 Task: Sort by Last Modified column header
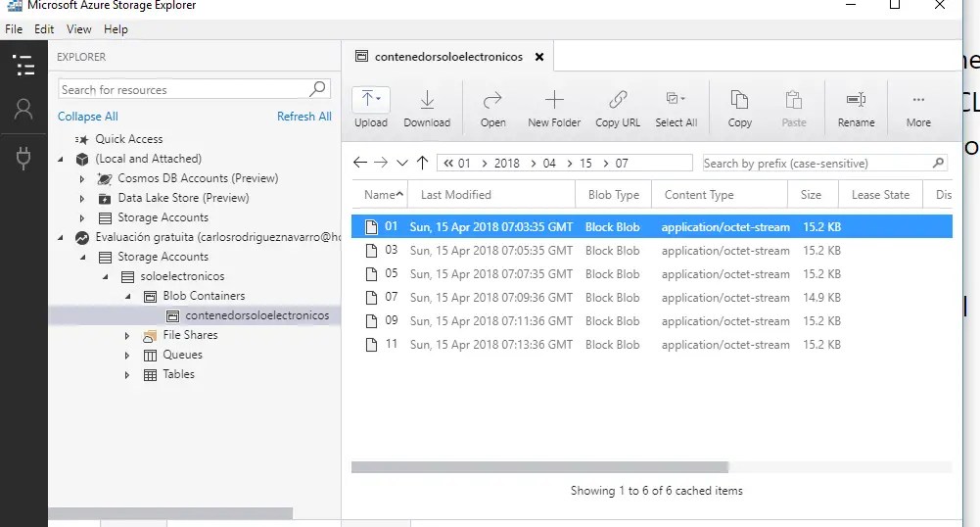point(491,195)
